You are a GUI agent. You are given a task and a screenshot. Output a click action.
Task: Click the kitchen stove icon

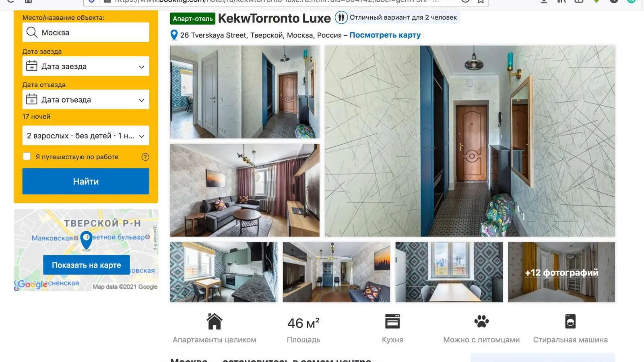[392, 321]
